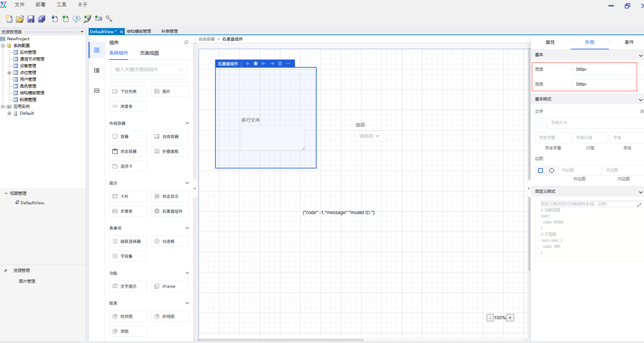The width and height of the screenshot is (644, 343).
Task: Open the font color swatch
Action: click(540, 123)
